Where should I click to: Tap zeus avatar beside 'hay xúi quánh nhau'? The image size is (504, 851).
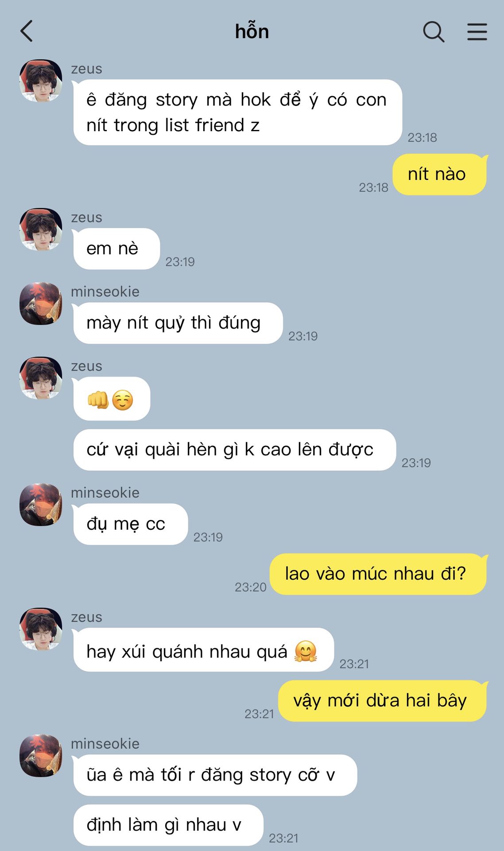coord(41,629)
